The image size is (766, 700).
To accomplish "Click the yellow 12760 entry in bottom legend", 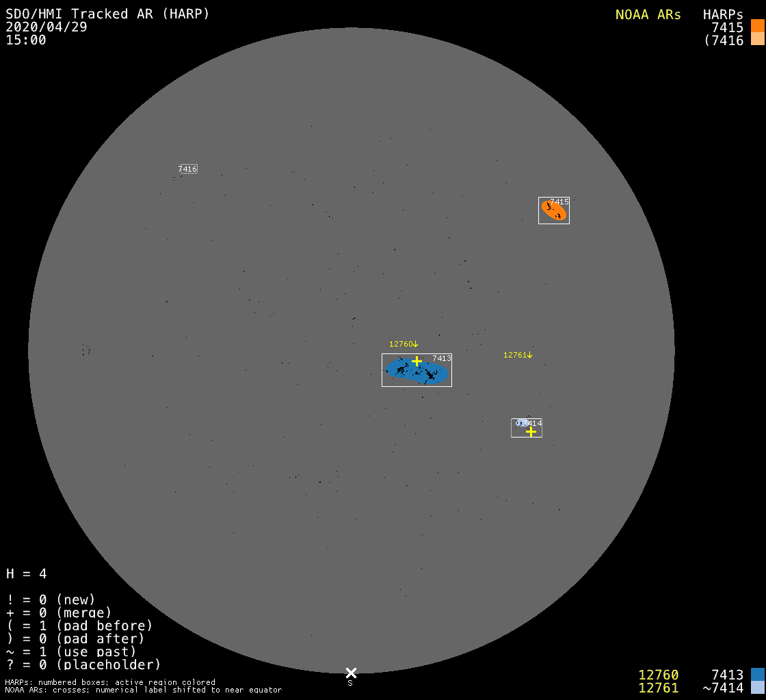I will click(x=658, y=675).
